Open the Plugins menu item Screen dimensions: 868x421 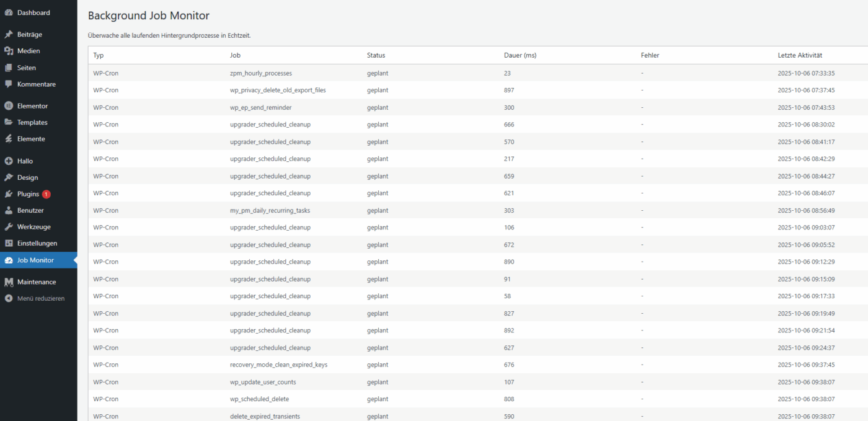tap(28, 194)
